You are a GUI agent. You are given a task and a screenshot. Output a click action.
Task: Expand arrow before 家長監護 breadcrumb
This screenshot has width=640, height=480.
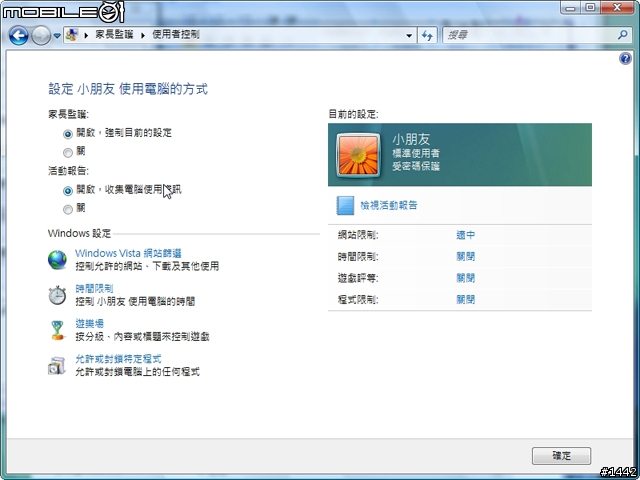point(86,36)
